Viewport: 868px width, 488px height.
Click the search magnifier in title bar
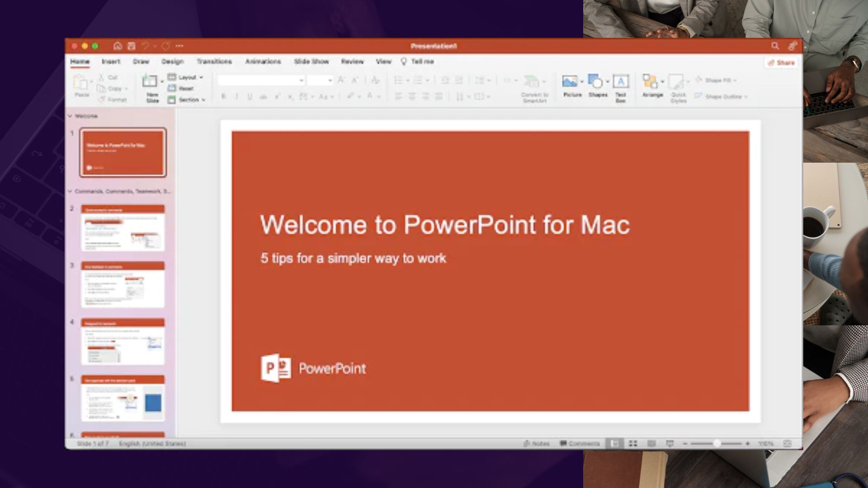coord(775,46)
